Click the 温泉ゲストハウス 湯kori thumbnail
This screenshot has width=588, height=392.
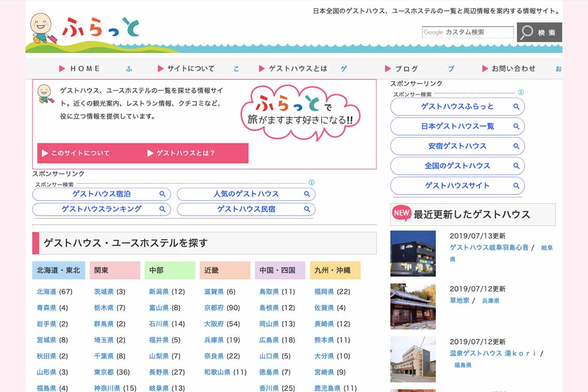point(413,359)
